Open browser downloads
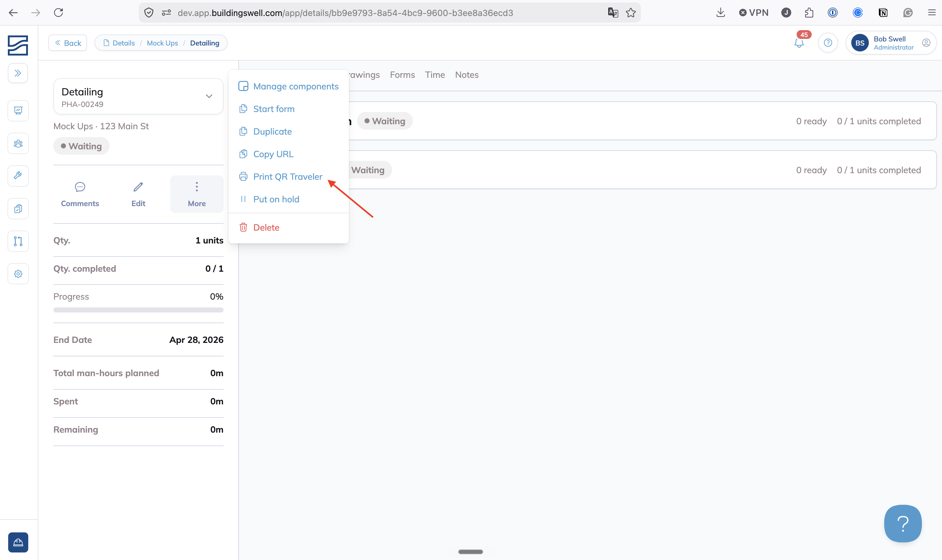The image size is (942, 560). pyautogui.click(x=720, y=13)
